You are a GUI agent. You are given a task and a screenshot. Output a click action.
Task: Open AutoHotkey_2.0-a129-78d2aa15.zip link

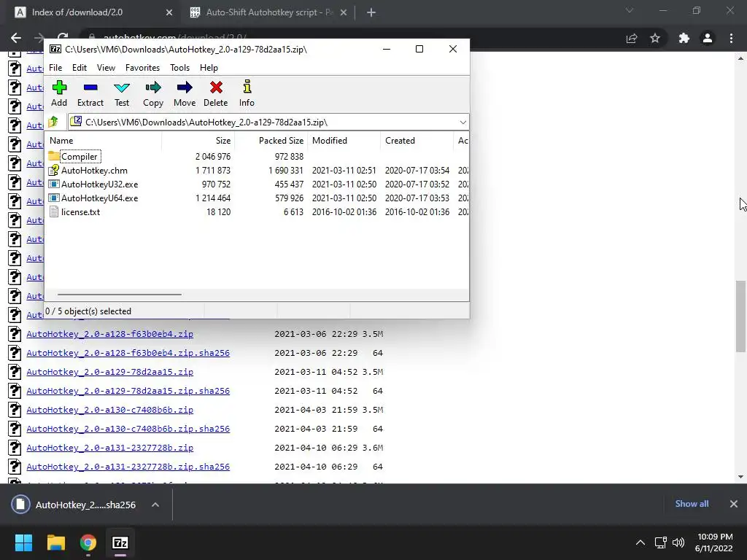109,372
